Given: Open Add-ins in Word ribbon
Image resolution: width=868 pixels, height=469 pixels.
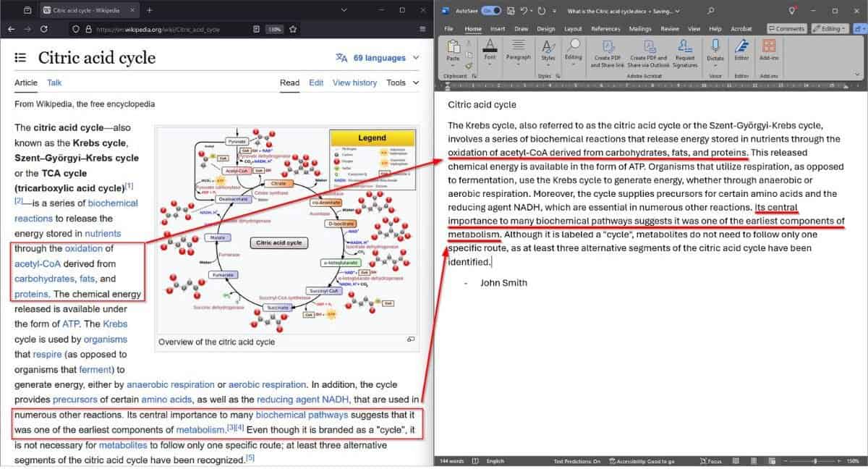Looking at the screenshot, I should [768, 46].
